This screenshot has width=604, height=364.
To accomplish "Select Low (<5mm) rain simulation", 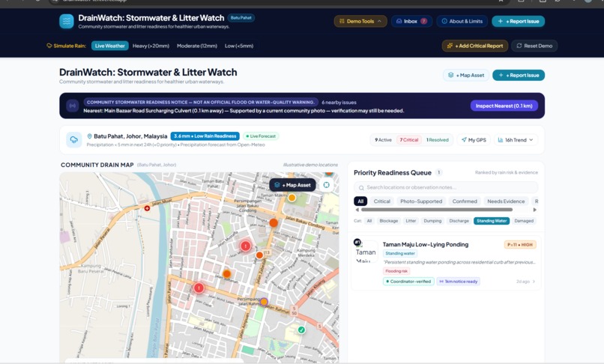I will point(239,46).
